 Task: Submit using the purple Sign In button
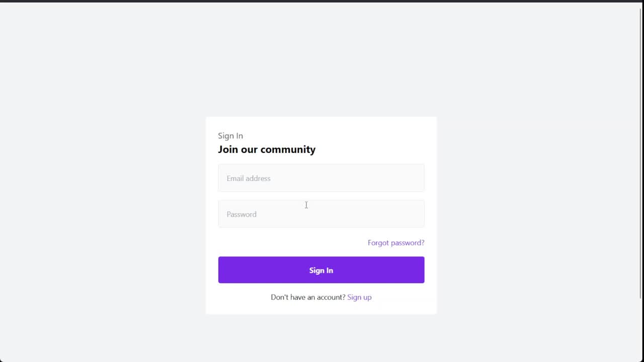pos(321,270)
